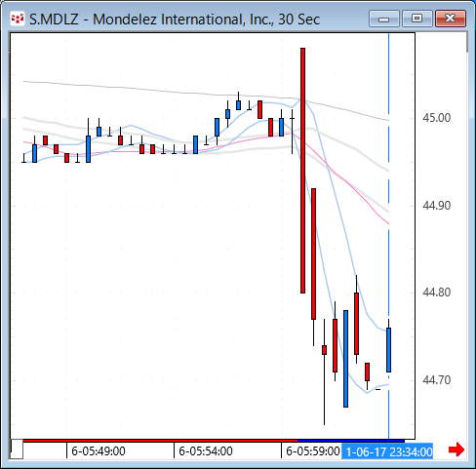Click the 44.80 price axis label
The width and height of the screenshot is (476, 469).
point(437,293)
